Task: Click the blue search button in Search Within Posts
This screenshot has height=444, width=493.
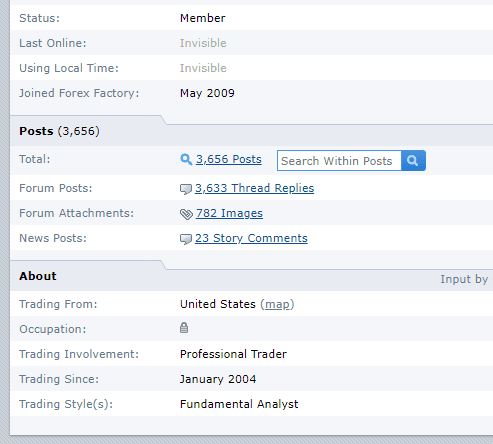Action: [413, 161]
